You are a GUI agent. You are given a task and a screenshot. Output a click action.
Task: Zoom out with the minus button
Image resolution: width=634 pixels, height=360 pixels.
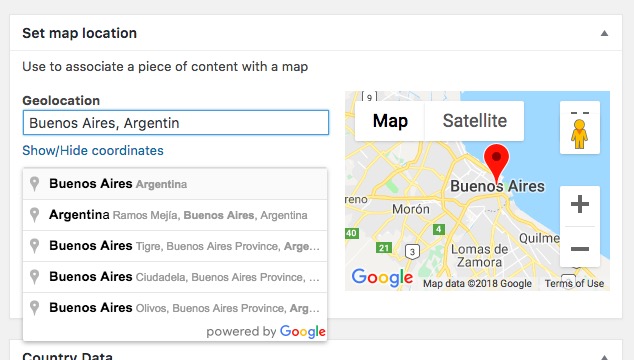point(579,248)
